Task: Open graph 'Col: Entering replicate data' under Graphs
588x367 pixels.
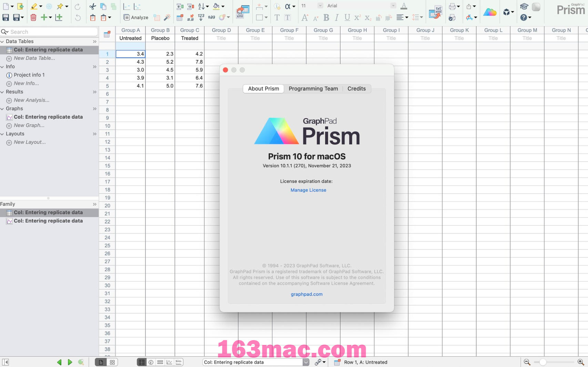Action: click(48, 117)
